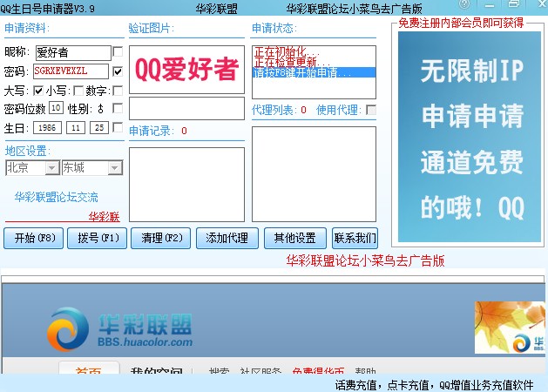The width and height of the screenshot is (548, 392).
Task: Click the 拨号(F1) button
Action: pyautogui.click(x=98, y=239)
